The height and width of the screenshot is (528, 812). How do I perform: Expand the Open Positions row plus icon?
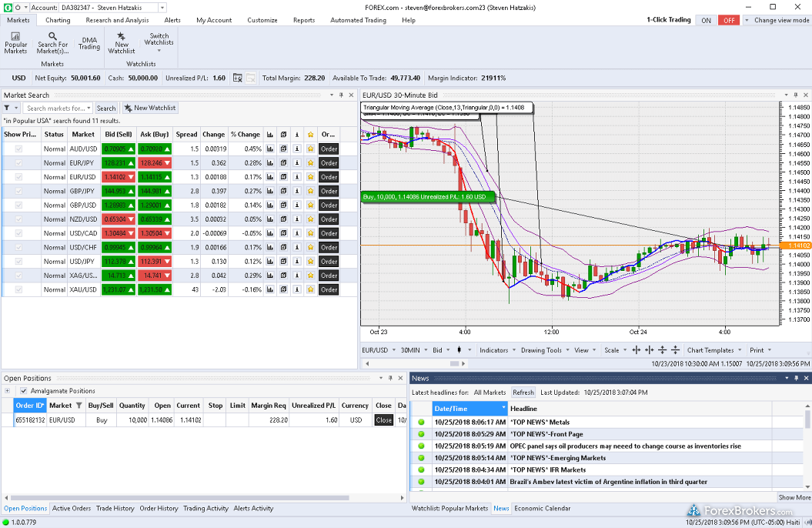(x=7, y=391)
